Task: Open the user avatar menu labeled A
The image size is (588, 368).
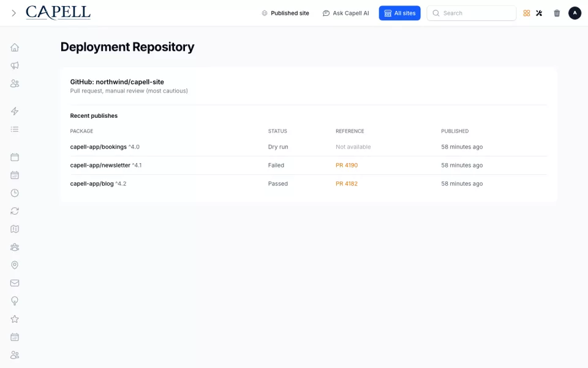Action: 575,13
